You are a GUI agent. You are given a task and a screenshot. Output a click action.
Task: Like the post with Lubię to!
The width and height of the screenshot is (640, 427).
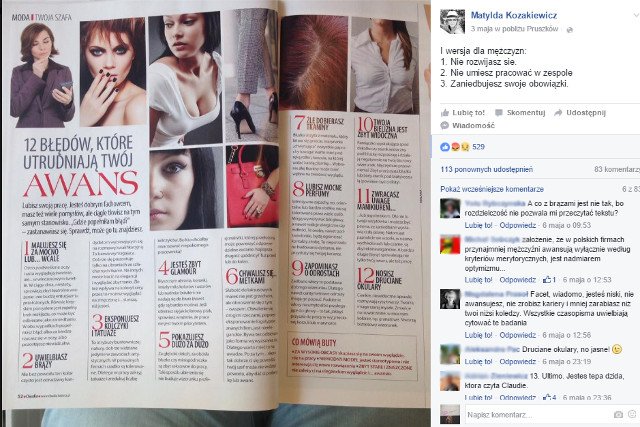pos(462,113)
